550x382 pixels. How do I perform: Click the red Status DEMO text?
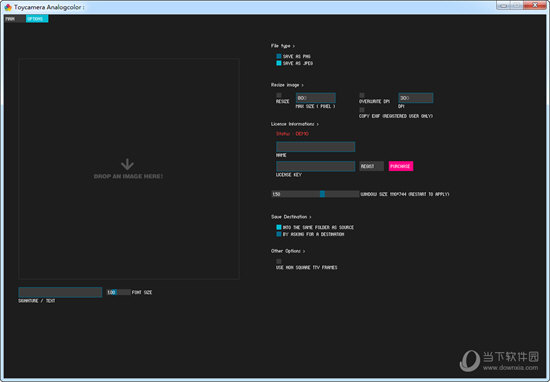[292, 134]
